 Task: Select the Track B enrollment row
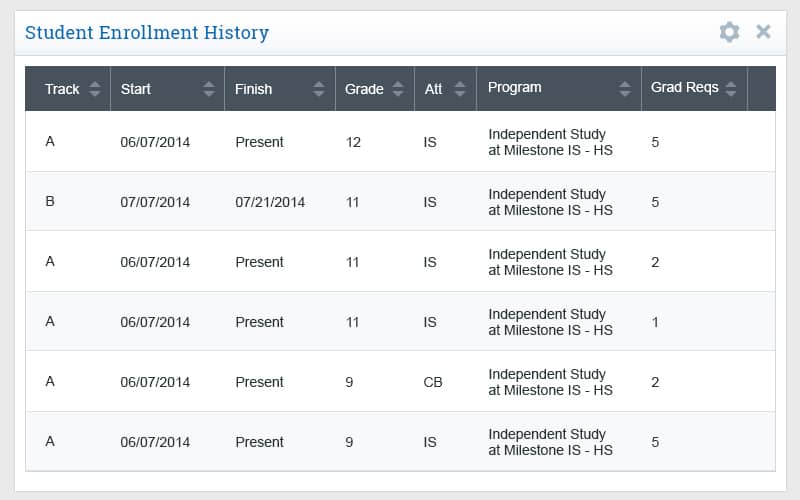pos(400,202)
